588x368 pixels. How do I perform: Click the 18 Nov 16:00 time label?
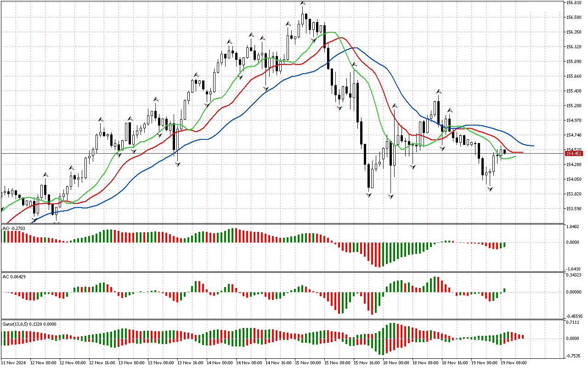pyautogui.click(x=455, y=363)
